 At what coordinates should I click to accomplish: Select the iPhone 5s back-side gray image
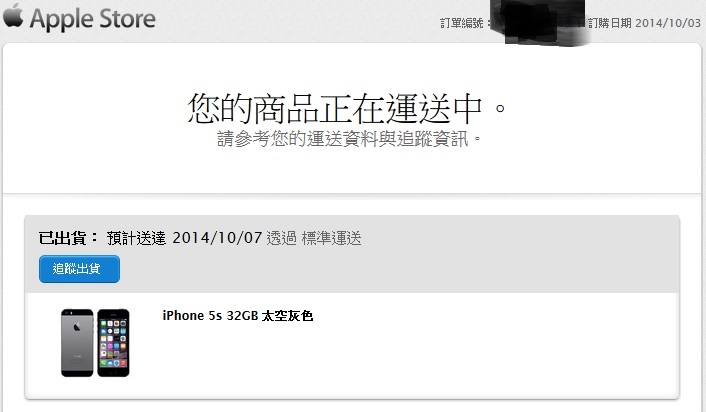pos(77,343)
